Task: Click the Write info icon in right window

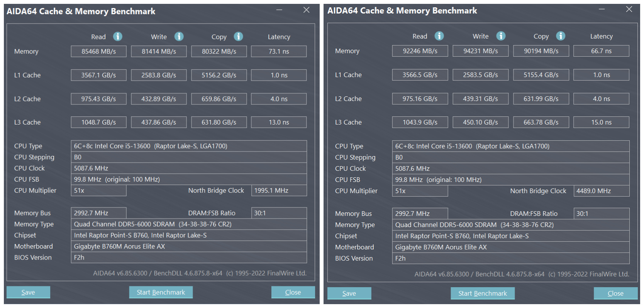Action: 501,36
